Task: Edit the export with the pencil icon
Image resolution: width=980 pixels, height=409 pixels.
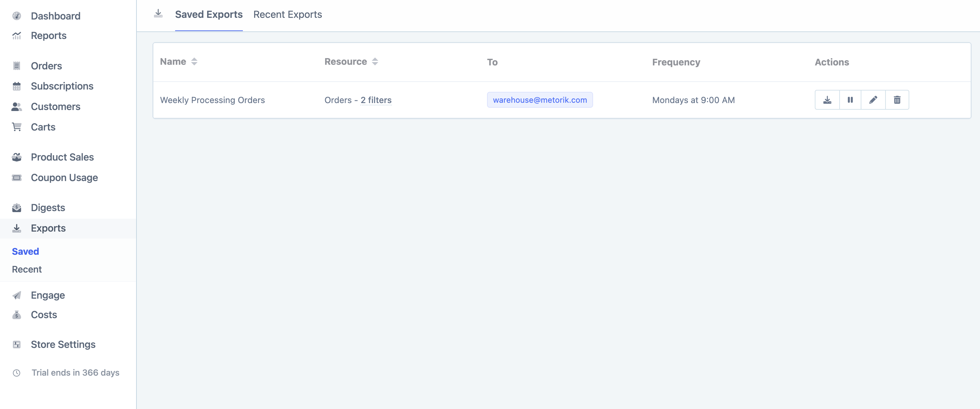Action: [x=874, y=100]
